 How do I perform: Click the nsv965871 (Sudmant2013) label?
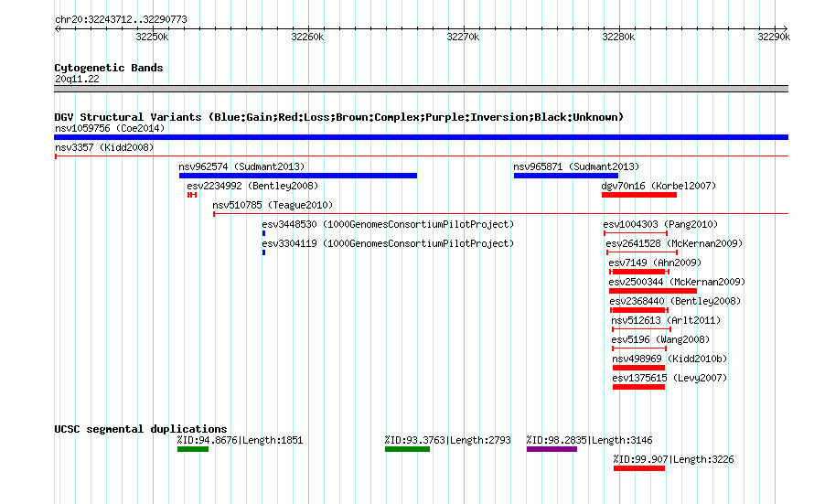(x=576, y=166)
